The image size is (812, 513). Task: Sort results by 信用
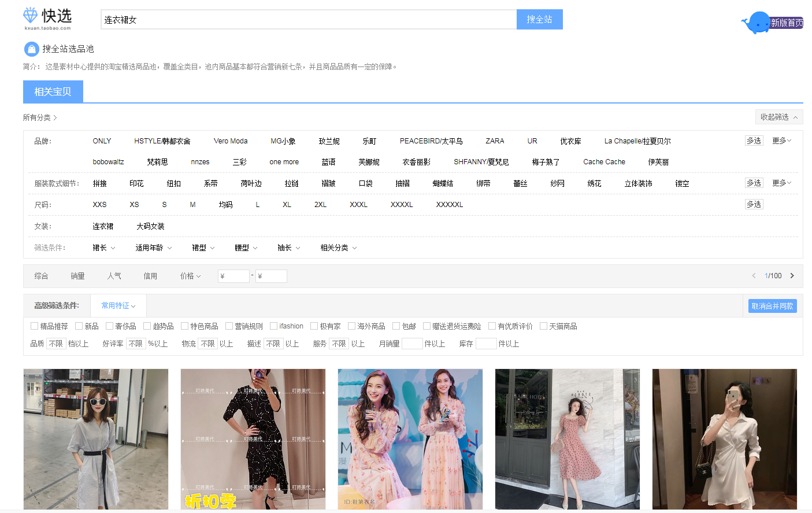[150, 276]
